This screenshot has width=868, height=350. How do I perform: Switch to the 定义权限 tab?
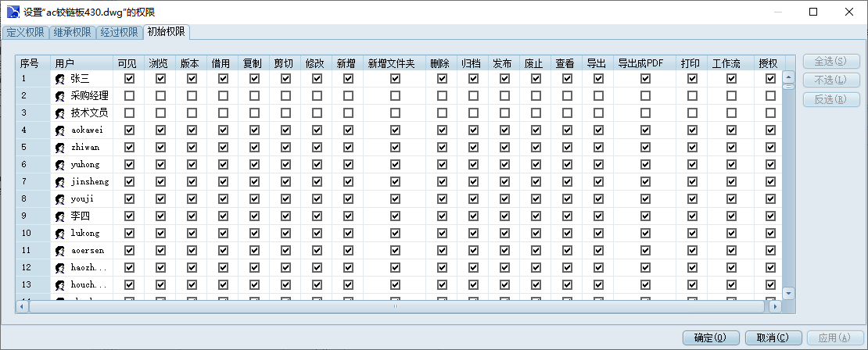pos(25,33)
